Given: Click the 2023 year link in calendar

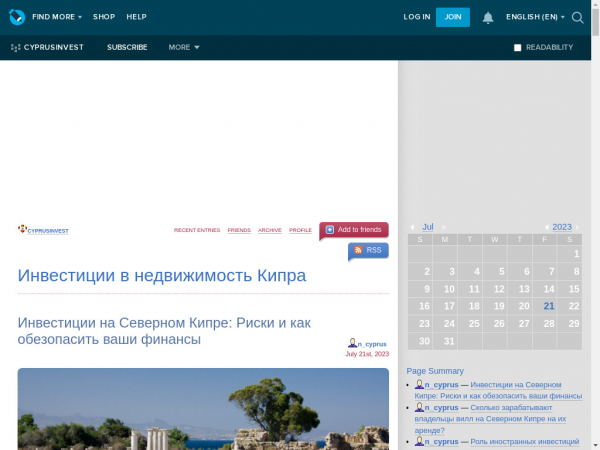Looking at the screenshot, I should coord(562,227).
